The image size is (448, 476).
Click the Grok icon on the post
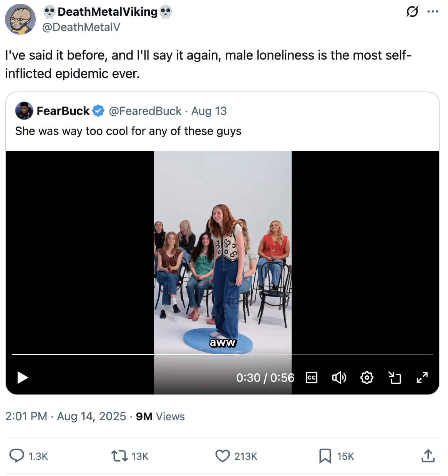(x=412, y=12)
